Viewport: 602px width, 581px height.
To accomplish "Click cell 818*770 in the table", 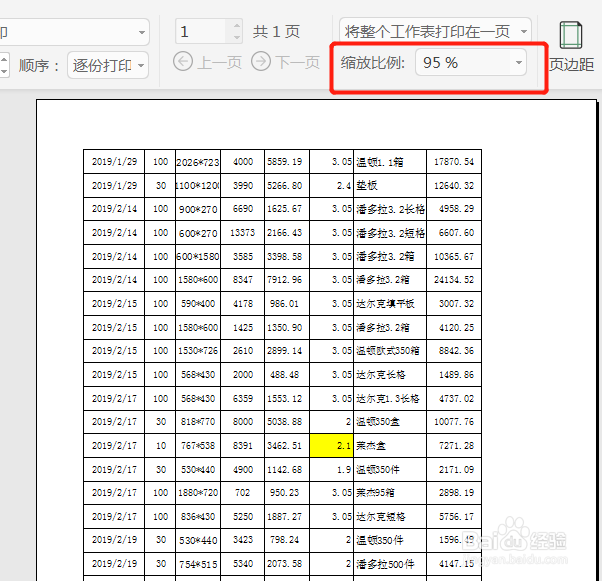I will (198, 422).
